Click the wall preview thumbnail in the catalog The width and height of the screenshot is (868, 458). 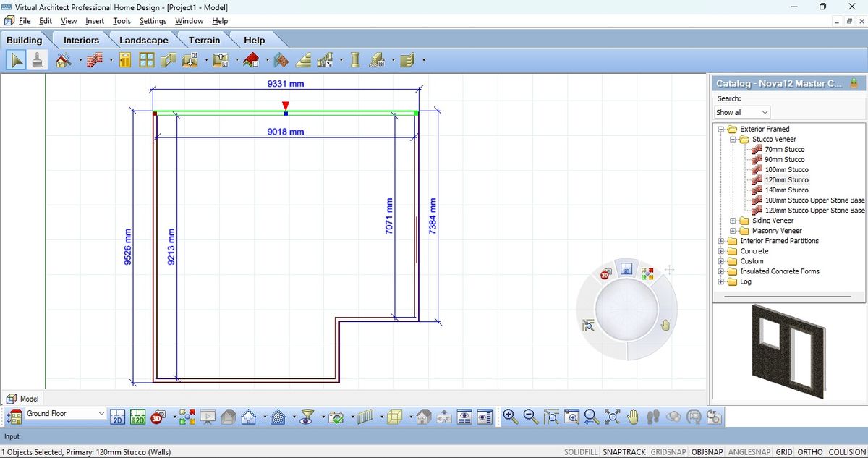tap(788, 352)
